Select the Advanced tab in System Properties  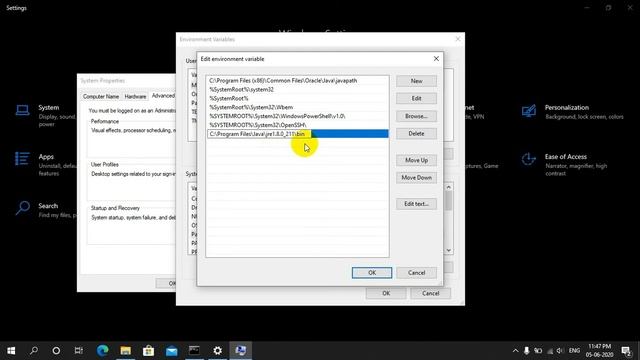point(163,96)
